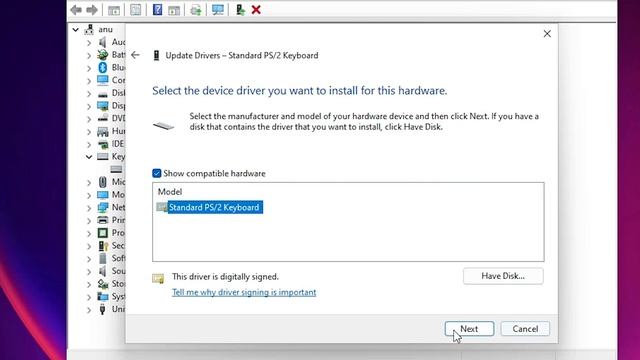The width and height of the screenshot is (640, 360).
Task: Expand the Monitors (Mo) category chevron
Action: click(x=89, y=195)
